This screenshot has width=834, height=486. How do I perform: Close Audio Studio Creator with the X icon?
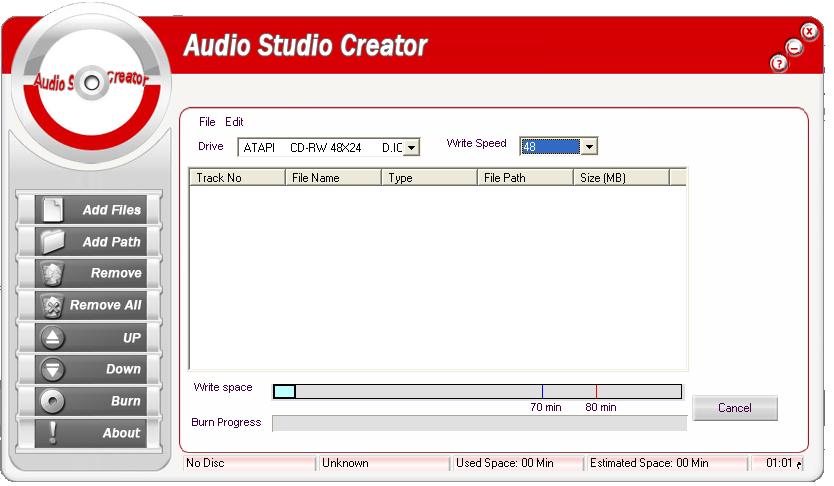[x=809, y=31]
